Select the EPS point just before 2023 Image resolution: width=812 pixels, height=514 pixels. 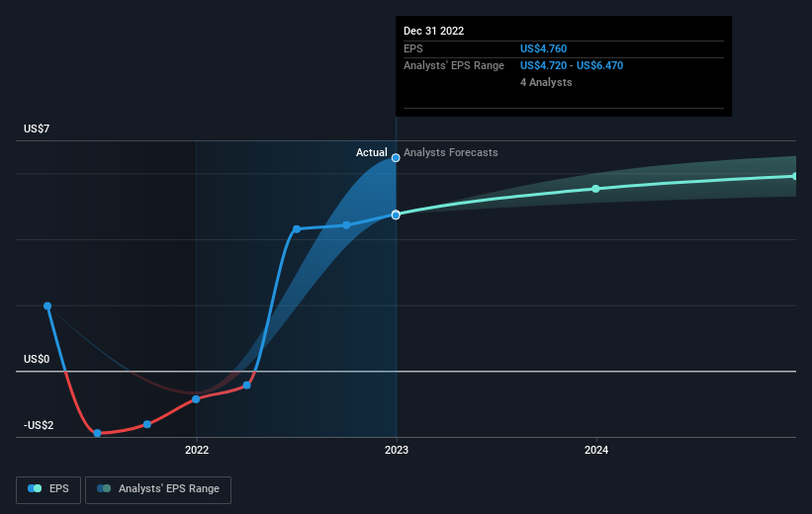pyautogui.click(x=346, y=225)
